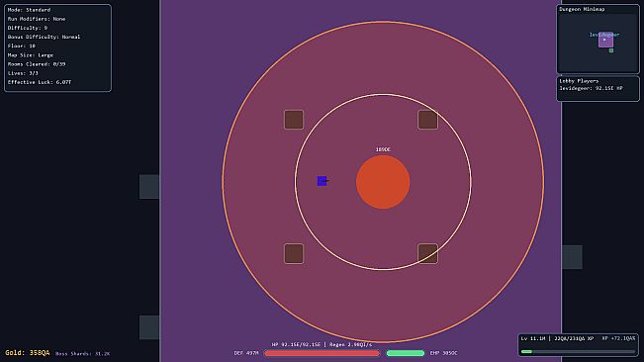Click the 'Mode: Standard' line
The height and width of the screenshot is (362, 644).
(29, 10)
